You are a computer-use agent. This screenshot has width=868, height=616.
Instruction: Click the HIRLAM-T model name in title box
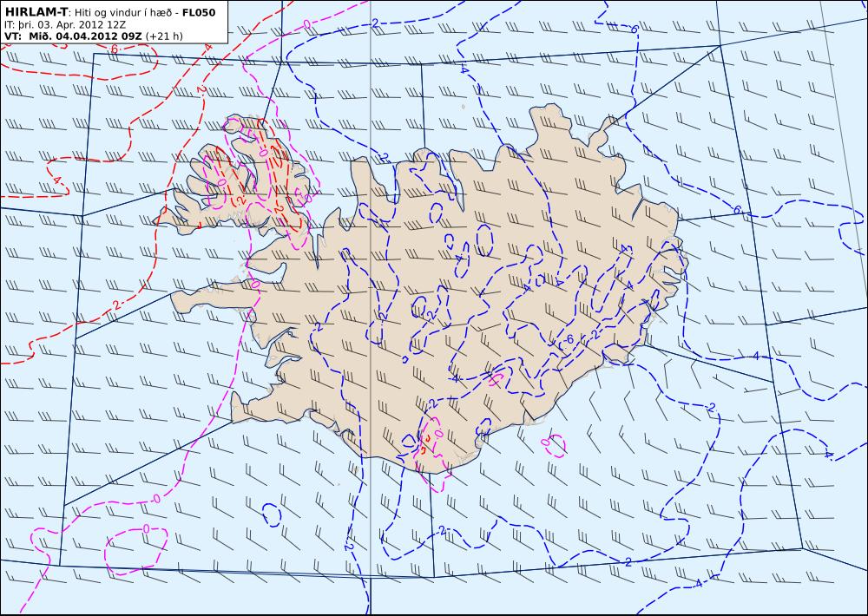36,12
